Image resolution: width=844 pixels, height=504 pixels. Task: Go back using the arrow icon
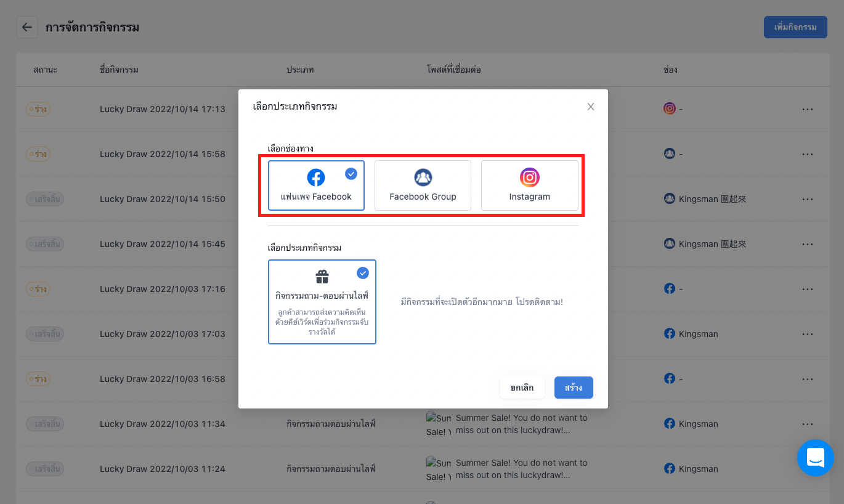pyautogui.click(x=26, y=27)
